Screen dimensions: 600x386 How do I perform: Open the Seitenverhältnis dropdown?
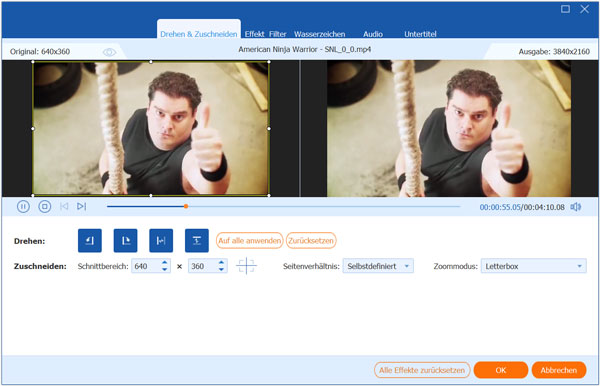pos(378,266)
